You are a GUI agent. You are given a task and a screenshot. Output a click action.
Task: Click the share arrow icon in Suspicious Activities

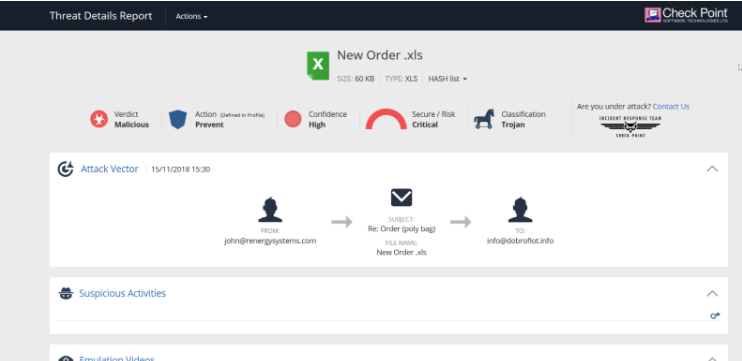point(715,316)
